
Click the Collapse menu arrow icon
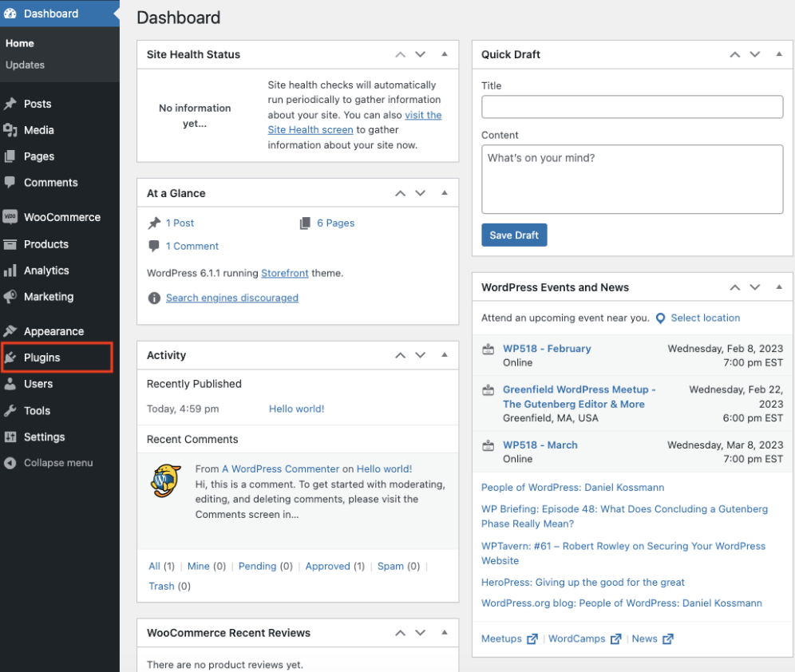pyautogui.click(x=10, y=463)
